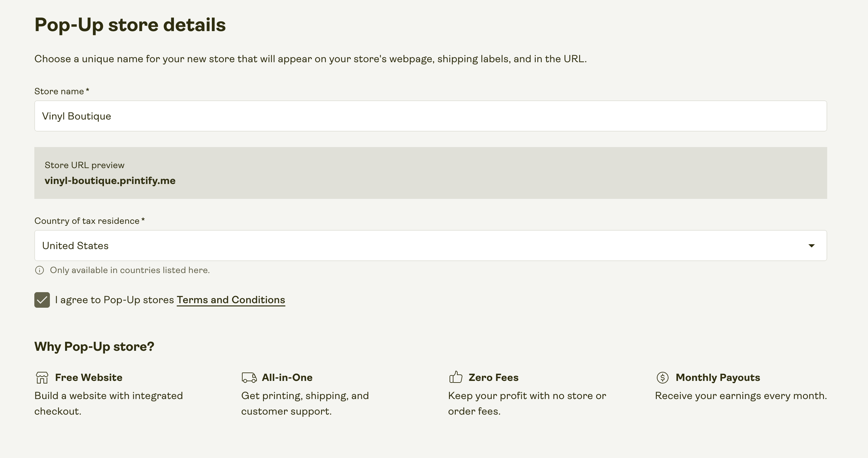This screenshot has height=458, width=868.
Task: Click the Pop-Up store details title
Action: point(131,24)
